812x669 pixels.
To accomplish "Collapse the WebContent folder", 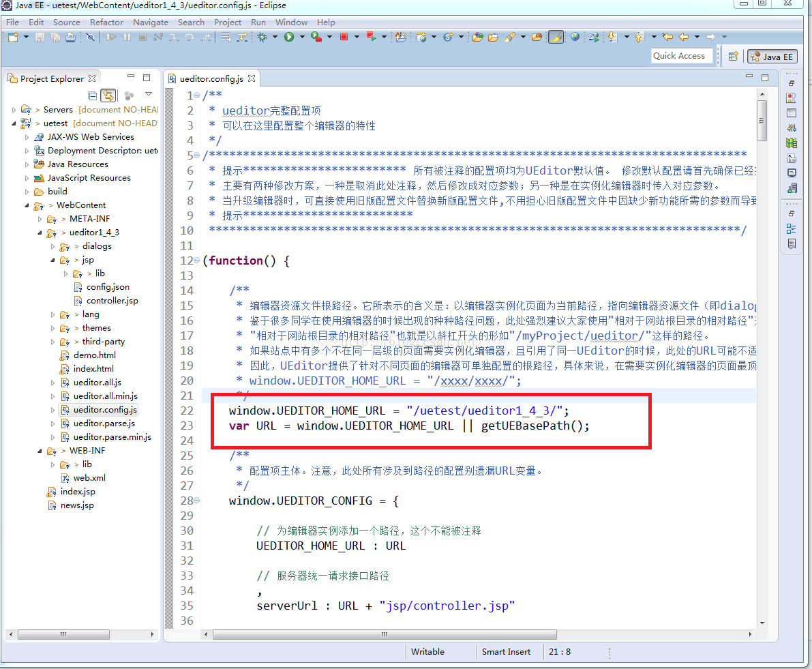I will (x=27, y=205).
